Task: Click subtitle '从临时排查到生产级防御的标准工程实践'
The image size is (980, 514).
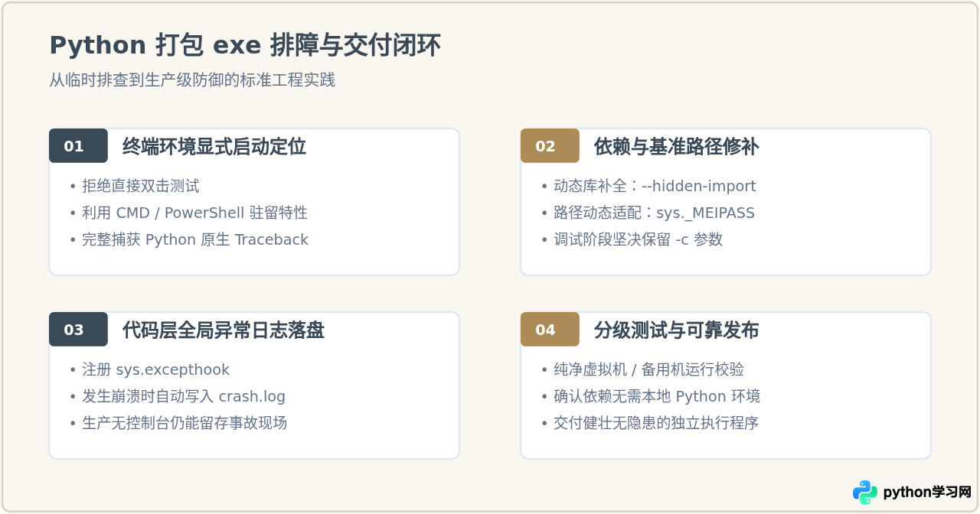Action: tap(192, 80)
